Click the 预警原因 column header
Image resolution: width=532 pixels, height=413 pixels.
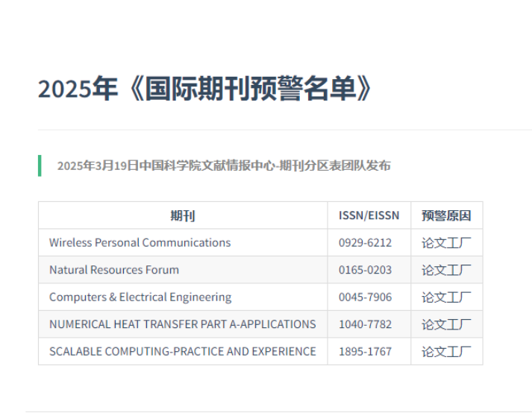click(x=446, y=215)
